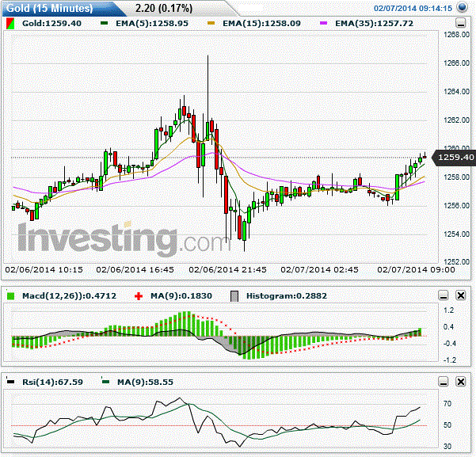Click the 02/07/2014 09:00 time axis label
476x457 pixels.
click(416, 269)
